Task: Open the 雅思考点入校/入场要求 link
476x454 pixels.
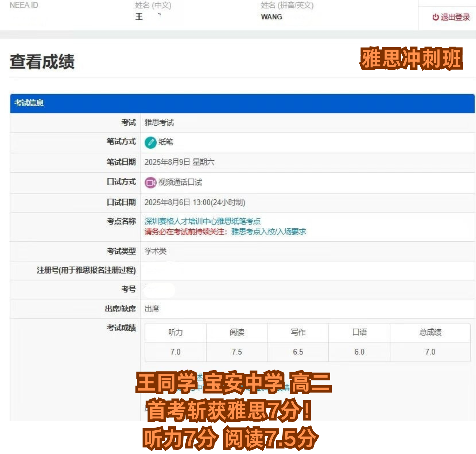Action: click(x=268, y=232)
